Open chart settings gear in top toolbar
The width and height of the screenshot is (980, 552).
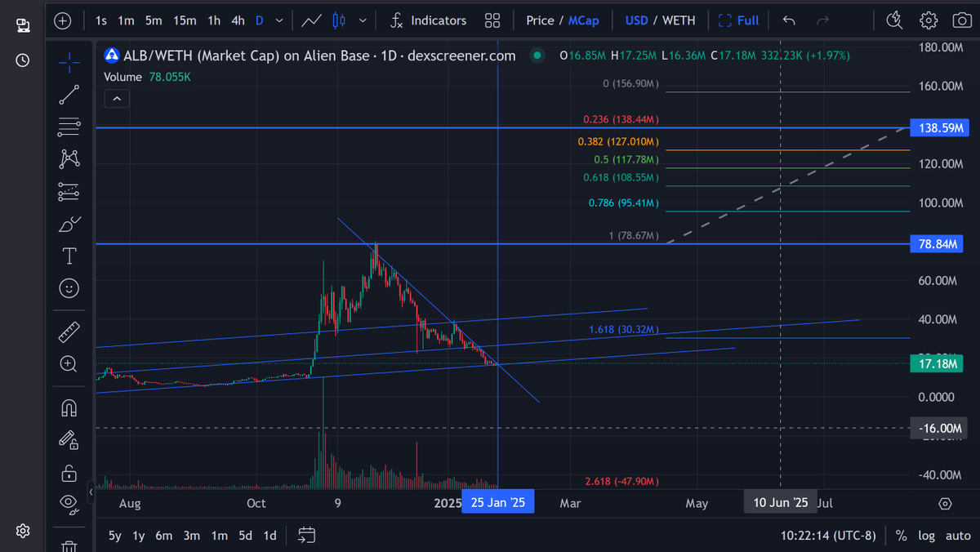coord(929,20)
